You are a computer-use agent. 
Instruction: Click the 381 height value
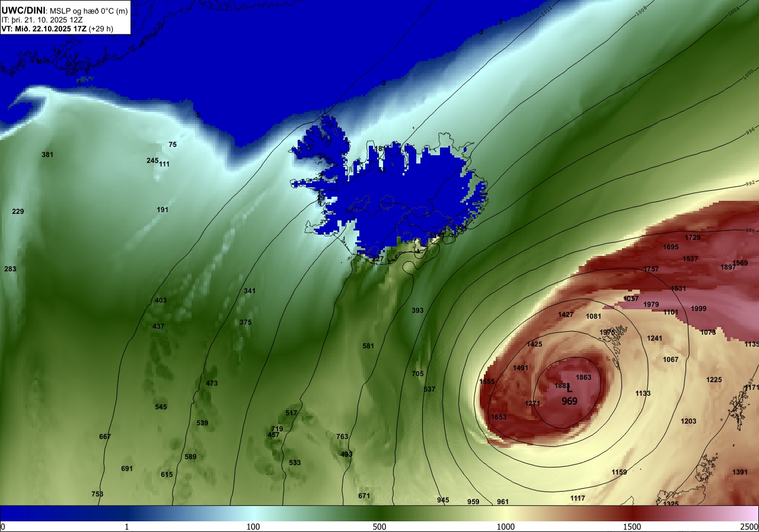click(x=47, y=155)
